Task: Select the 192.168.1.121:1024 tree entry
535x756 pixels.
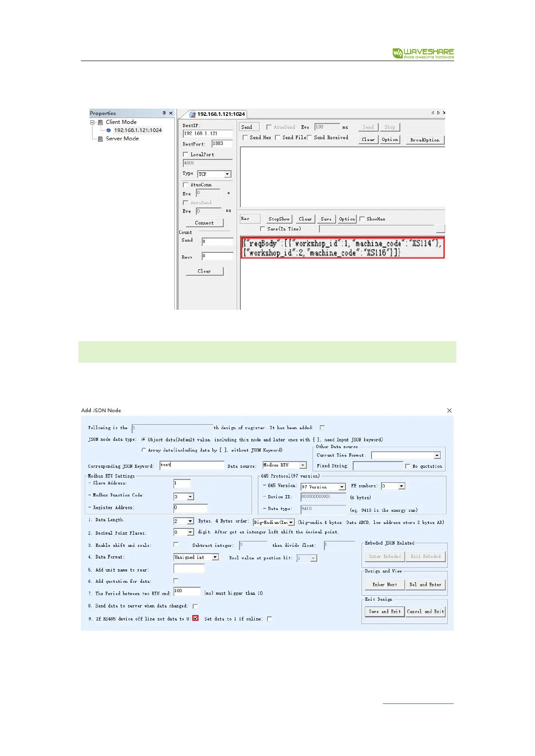Action: coord(137,130)
